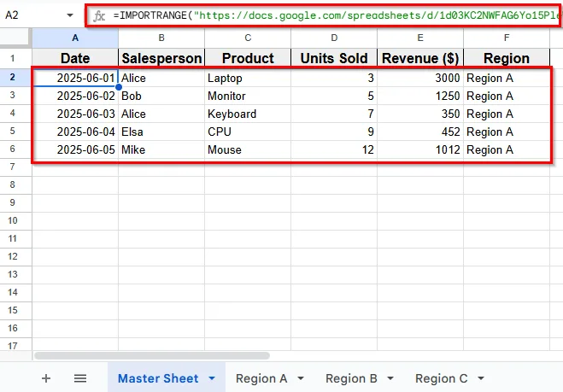This screenshot has width=563, height=392.
Task: Select the Bob salesperson cell
Action: click(x=161, y=96)
